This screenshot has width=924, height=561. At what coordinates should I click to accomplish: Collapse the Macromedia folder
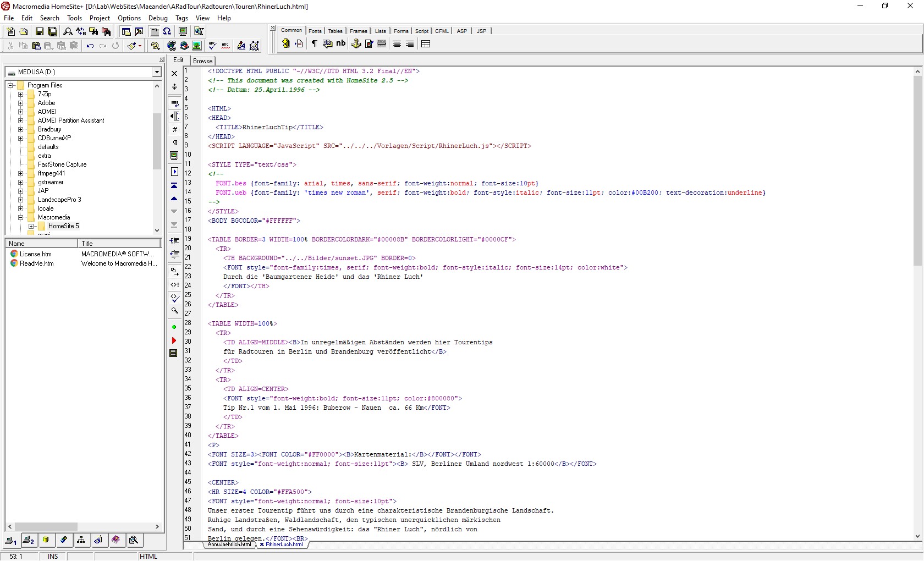21,217
